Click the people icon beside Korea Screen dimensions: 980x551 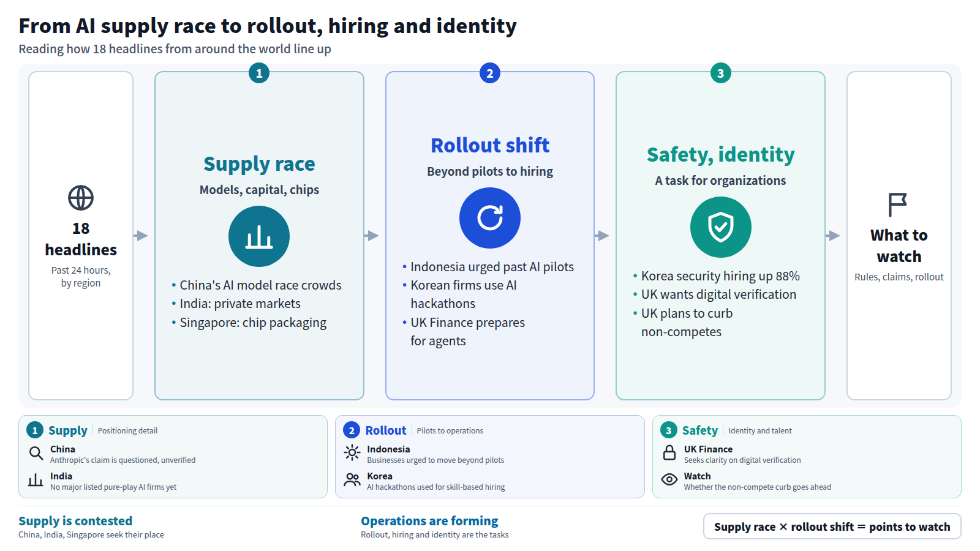352,480
